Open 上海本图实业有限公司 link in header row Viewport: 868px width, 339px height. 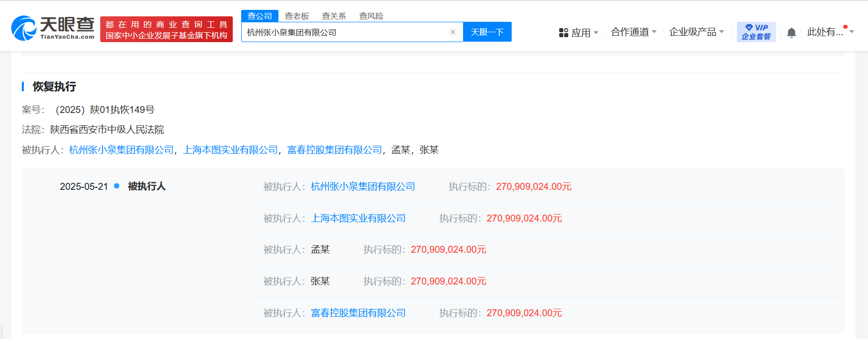pyautogui.click(x=230, y=150)
